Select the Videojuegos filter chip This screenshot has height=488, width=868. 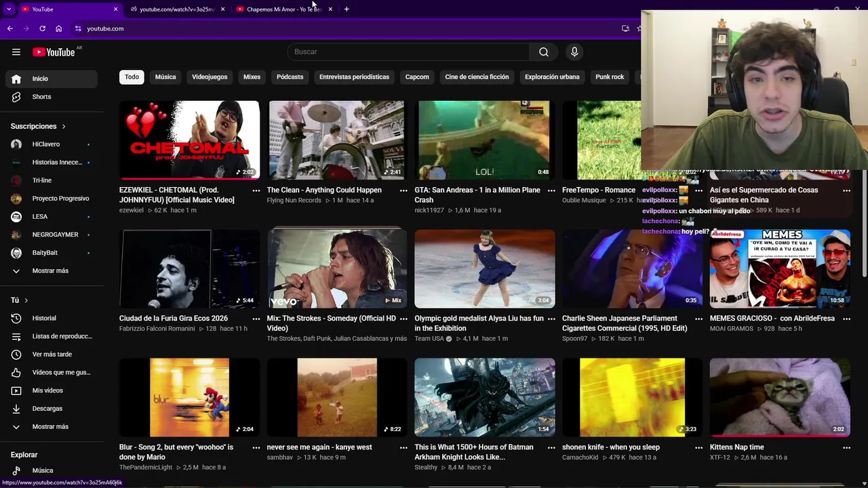coord(210,77)
